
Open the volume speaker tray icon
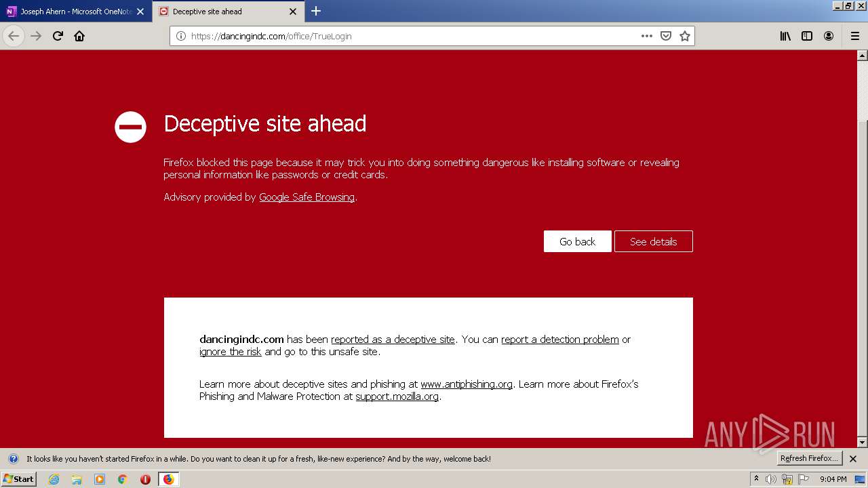pos(771,479)
